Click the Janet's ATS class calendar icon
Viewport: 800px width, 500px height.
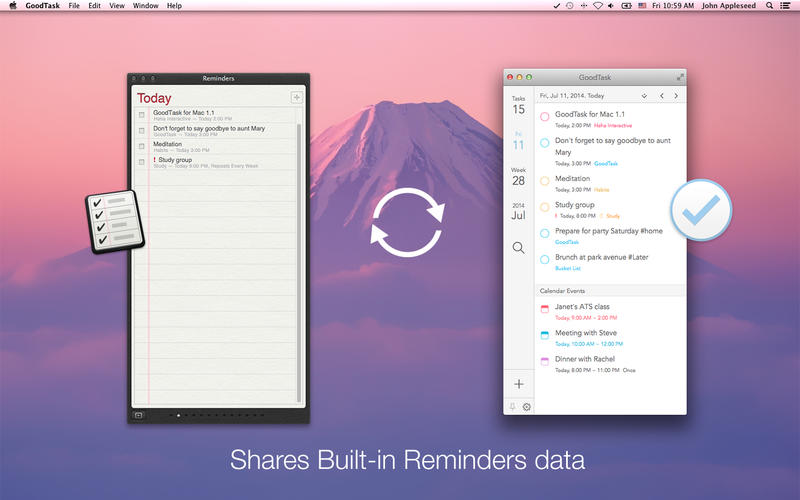pyautogui.click(x=544, y=309)
